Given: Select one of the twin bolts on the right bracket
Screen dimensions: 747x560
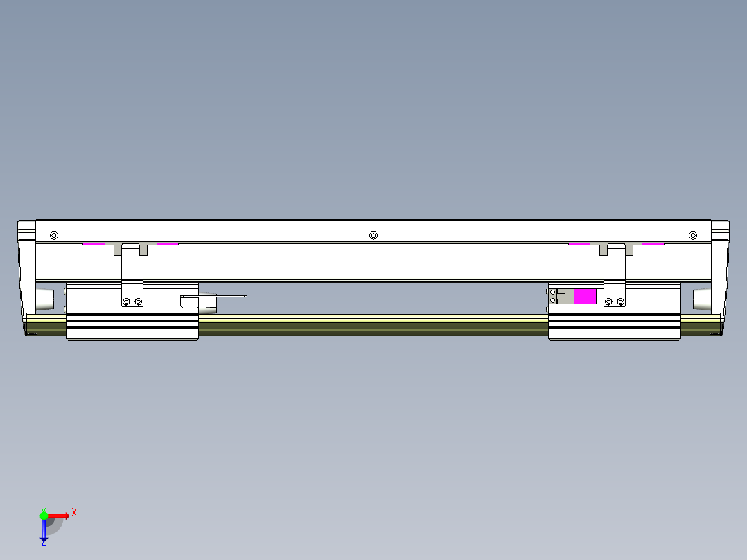Looking at the screenshot, I should tap(608, 301).
